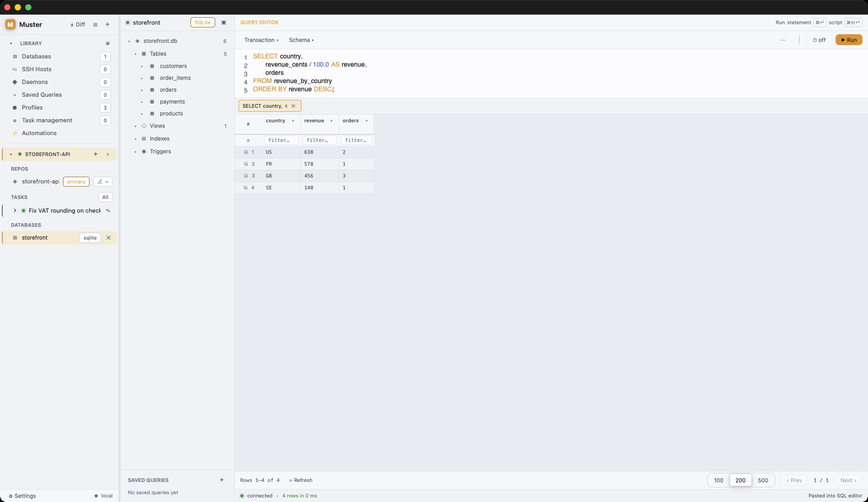
Task: Close the storefront database connection
Action: pos(108,237)
